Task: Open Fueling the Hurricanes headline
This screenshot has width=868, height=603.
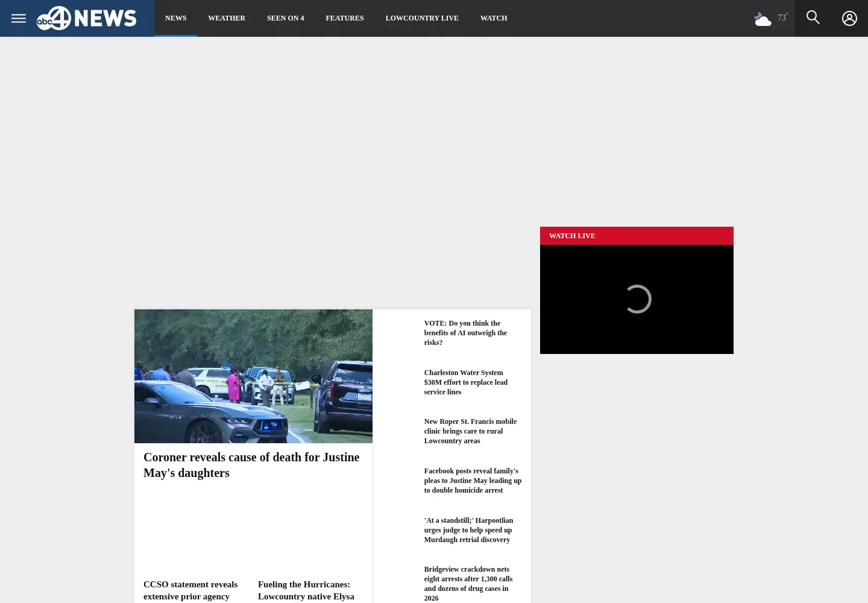Action: point(306,590)
